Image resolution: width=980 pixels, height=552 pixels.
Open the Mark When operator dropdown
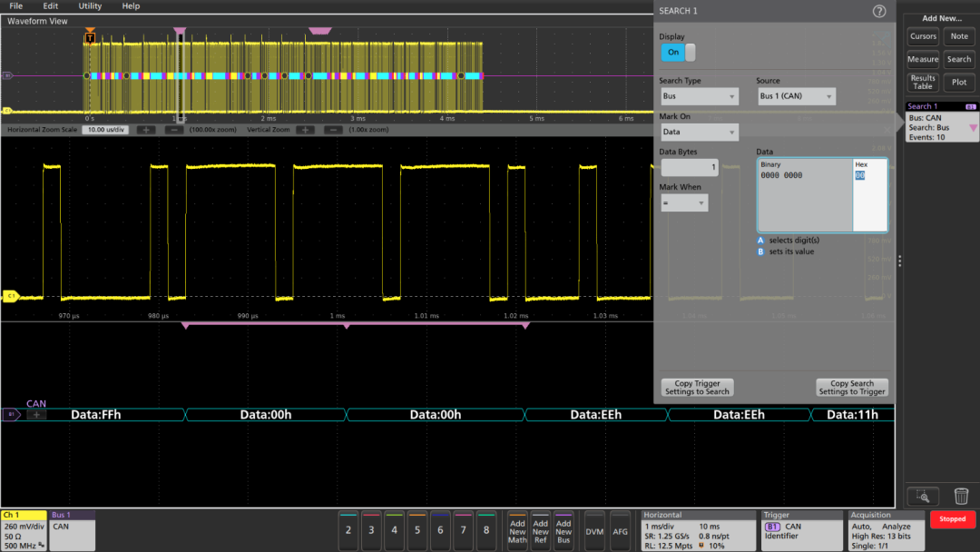pos(684,204)
